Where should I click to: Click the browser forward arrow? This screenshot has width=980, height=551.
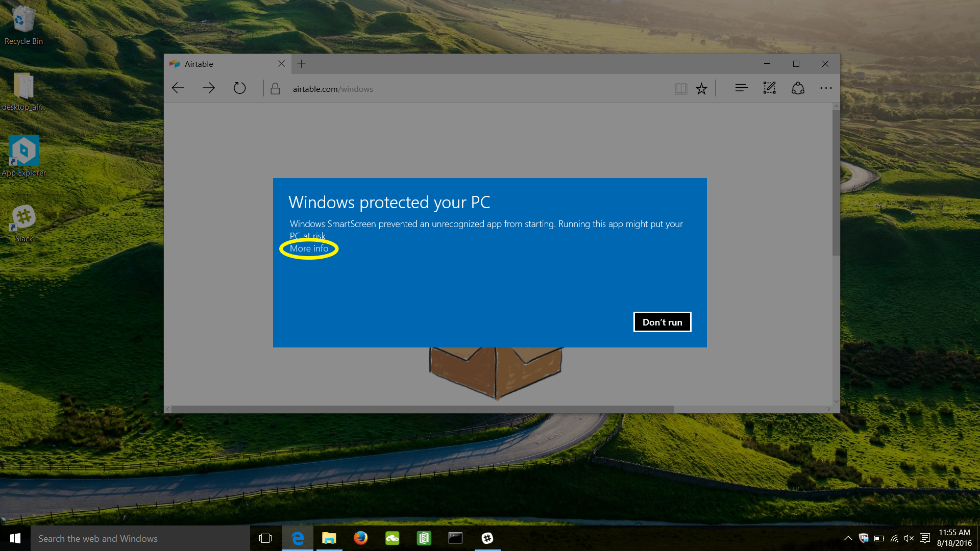tap(208, 88)
